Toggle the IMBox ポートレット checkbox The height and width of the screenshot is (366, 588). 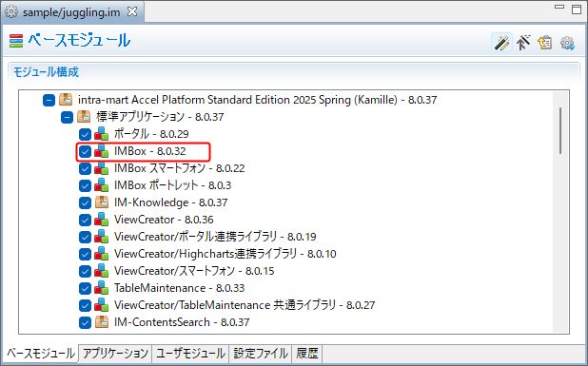coord(85,185)
